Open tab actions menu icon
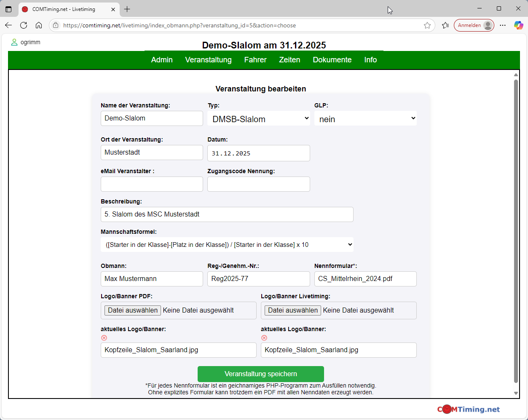Viewport: 528px width, 420px height. [x=8, y=9]
